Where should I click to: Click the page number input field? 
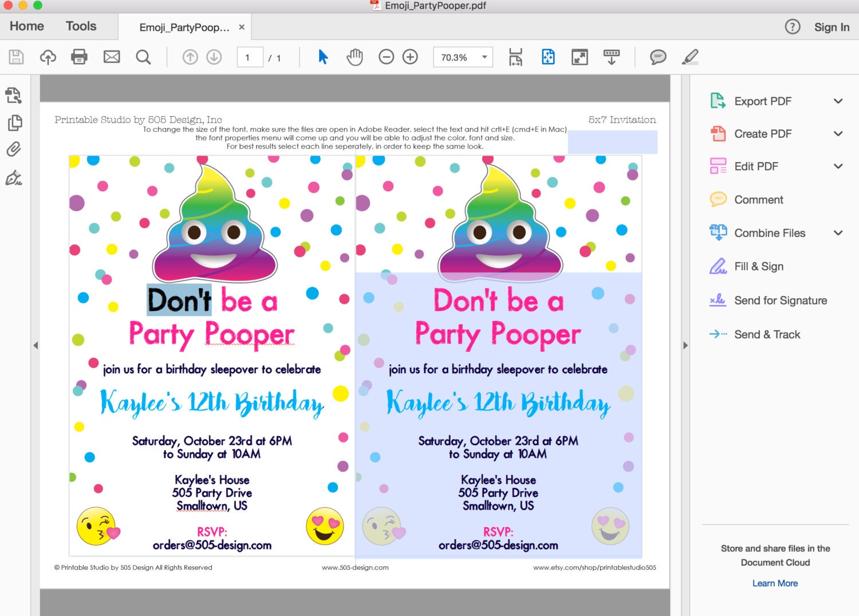[x=250, y=57]
